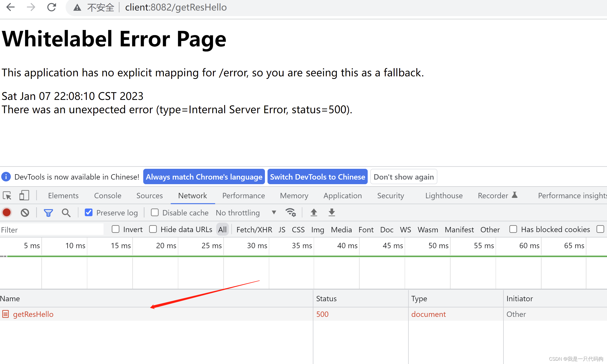
Task: Toggle the device toolbar icon
Action: [24, 196]
